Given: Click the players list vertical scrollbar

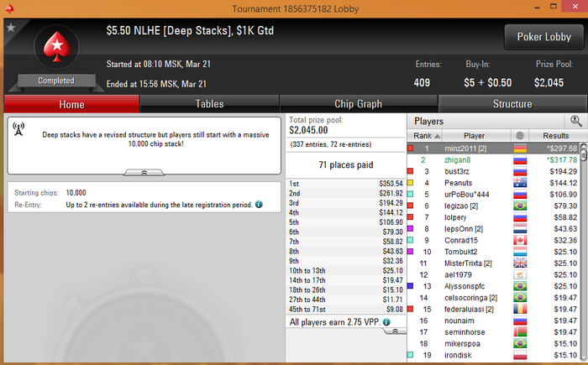Looking at the screenshot, I should click(x=584, y=251).
